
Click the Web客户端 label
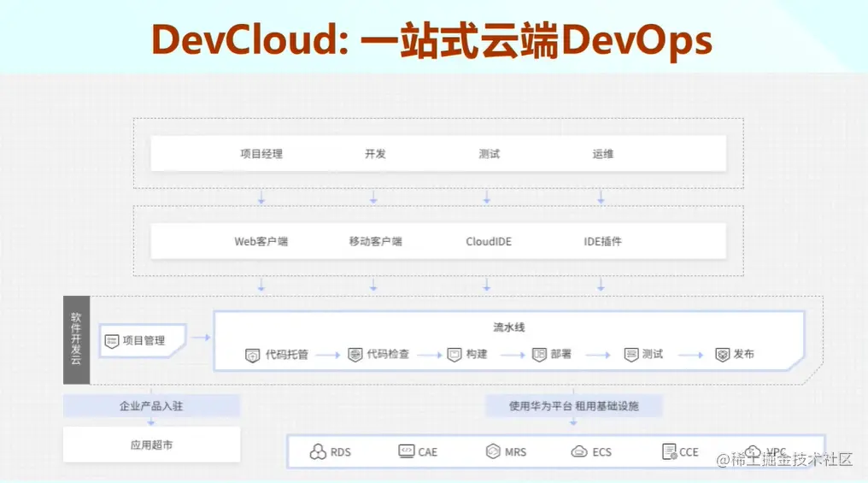261,241
